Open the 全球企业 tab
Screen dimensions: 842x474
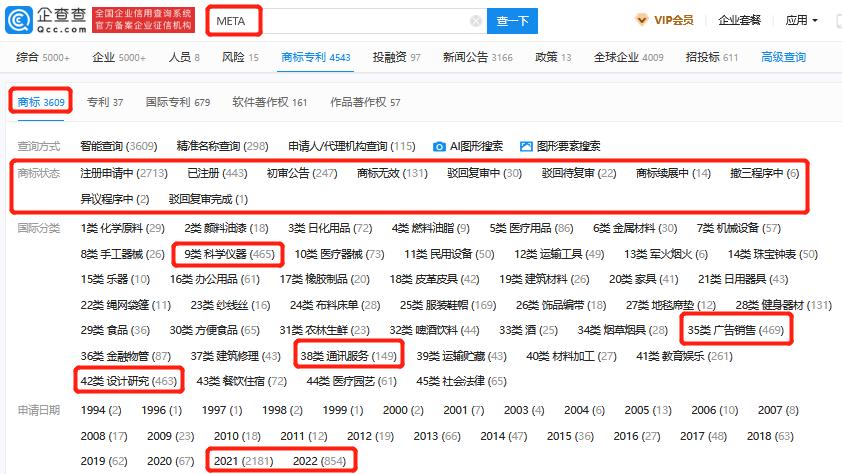coord(628,57)
